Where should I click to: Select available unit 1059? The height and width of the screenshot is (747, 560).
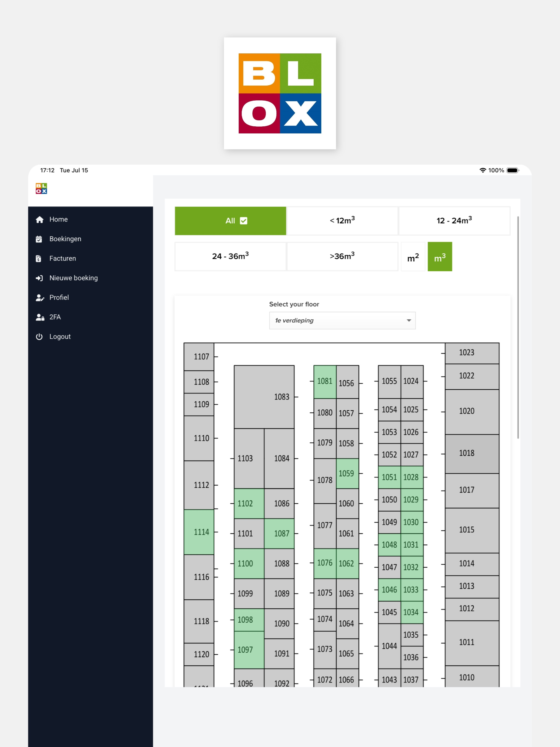347,474
